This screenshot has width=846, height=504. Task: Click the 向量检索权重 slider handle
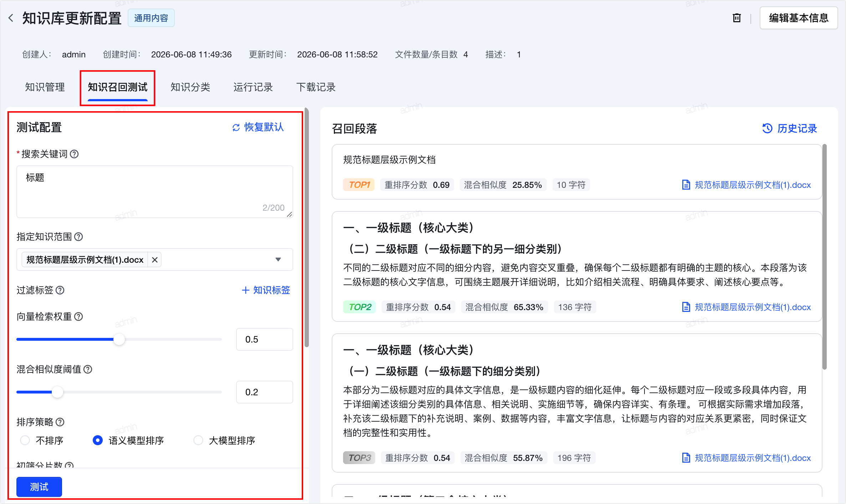coord(119,339)
